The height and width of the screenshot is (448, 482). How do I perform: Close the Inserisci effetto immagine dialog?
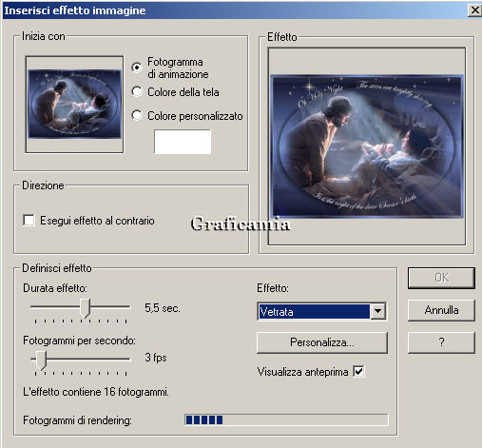click(474, 10)
